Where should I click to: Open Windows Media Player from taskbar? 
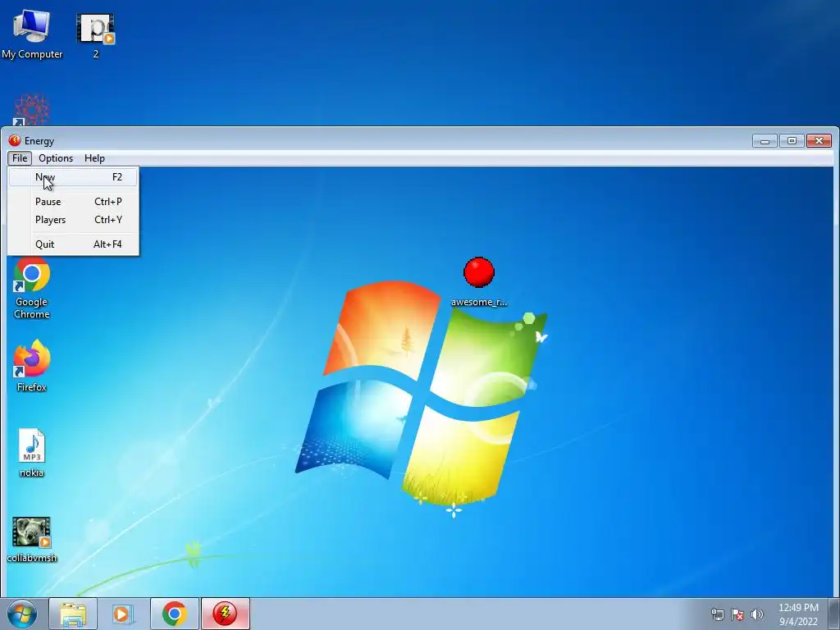pyautogui.click(x=123, y=614)
